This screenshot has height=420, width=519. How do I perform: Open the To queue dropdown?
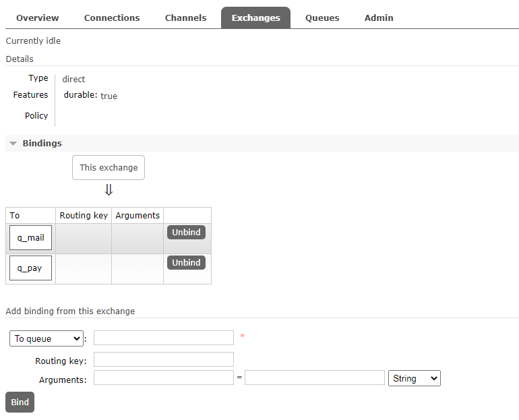coord(47,338)
